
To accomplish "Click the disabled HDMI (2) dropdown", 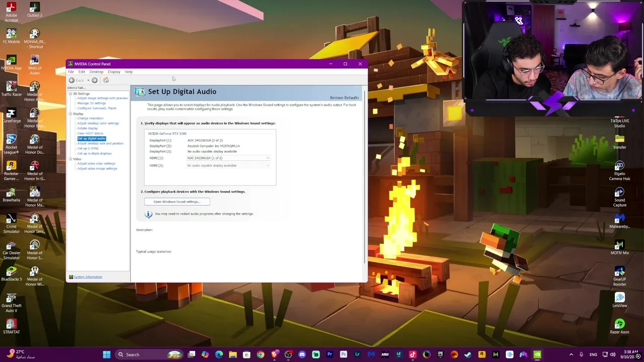I will click(x=228, y=165).
